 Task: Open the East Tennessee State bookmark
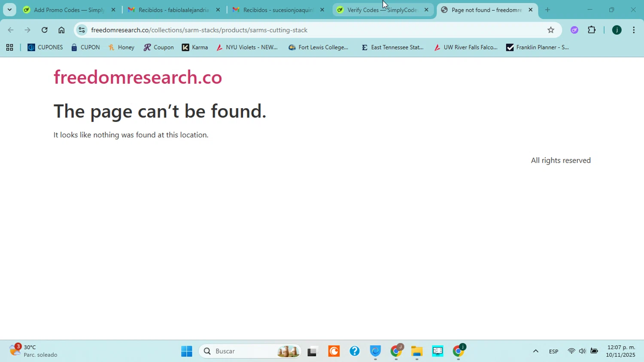point(393,48)
